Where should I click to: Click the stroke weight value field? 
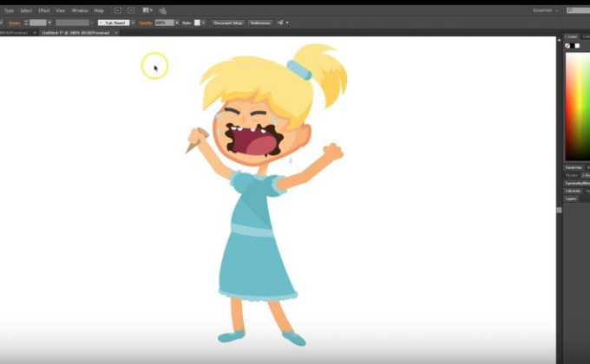pos(38,23)
